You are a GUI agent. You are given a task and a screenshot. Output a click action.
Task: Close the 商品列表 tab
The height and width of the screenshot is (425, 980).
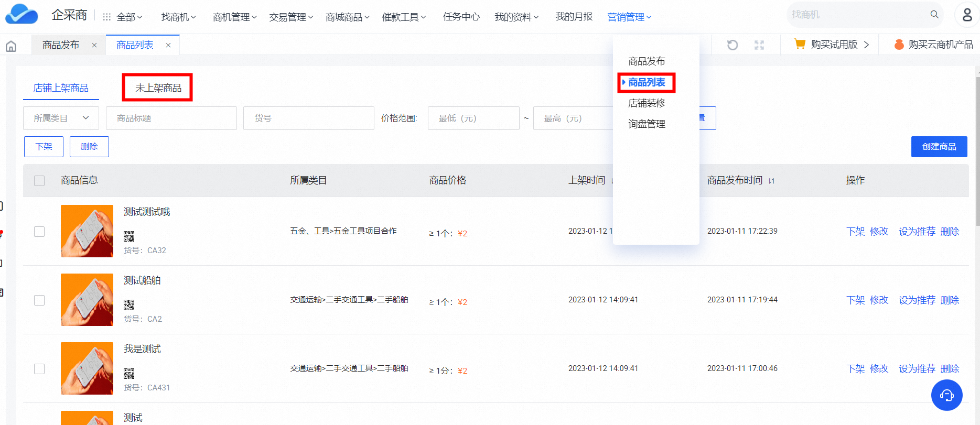[168, 45]
